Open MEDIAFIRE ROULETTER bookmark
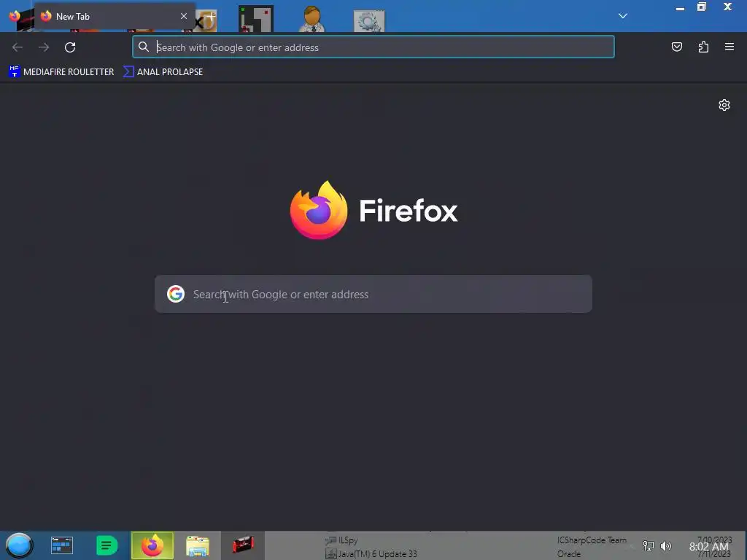Screen dimensions: 747x560 61,72
